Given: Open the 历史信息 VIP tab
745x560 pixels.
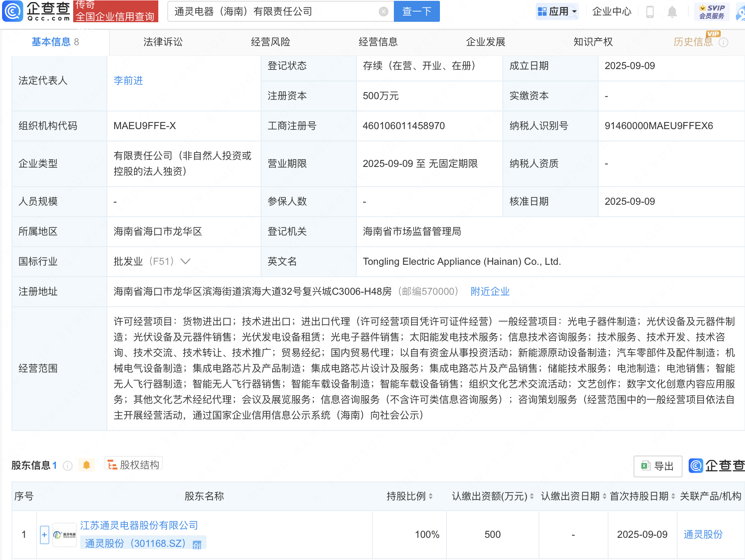Looking at the screenshot, I should 693,42.
